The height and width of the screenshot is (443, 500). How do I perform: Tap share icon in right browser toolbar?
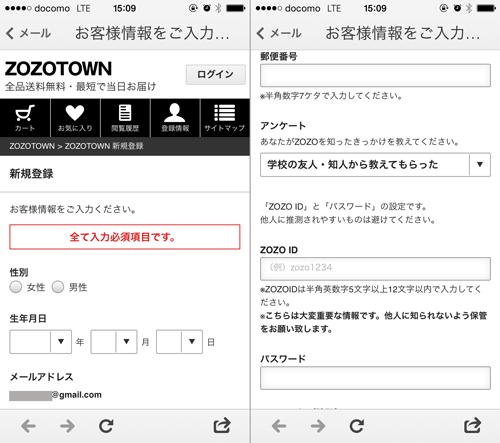[473, 425]
